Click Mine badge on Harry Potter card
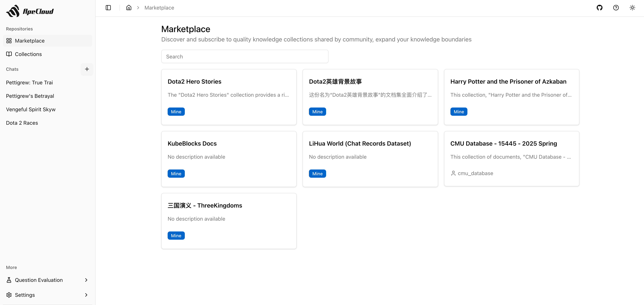This screenshot has width=644, height=305. [459, 112]
